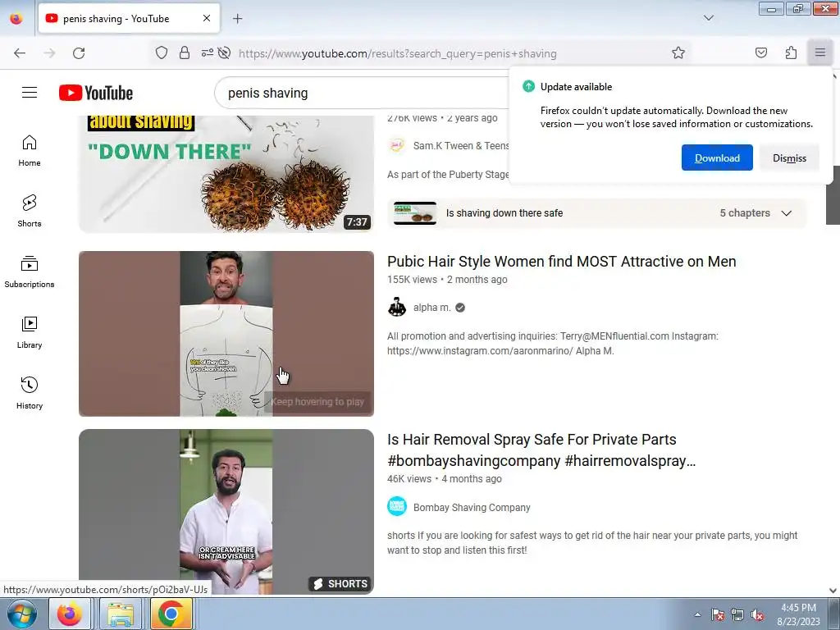Click the Download update button
The height and width of the screenshot is (630, 840).
point(717,157)
